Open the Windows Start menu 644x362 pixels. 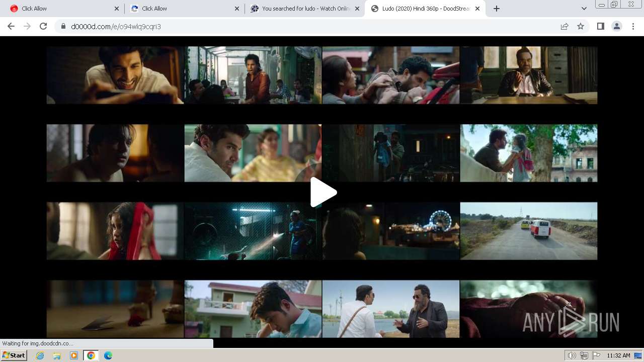tap(14, 355)
